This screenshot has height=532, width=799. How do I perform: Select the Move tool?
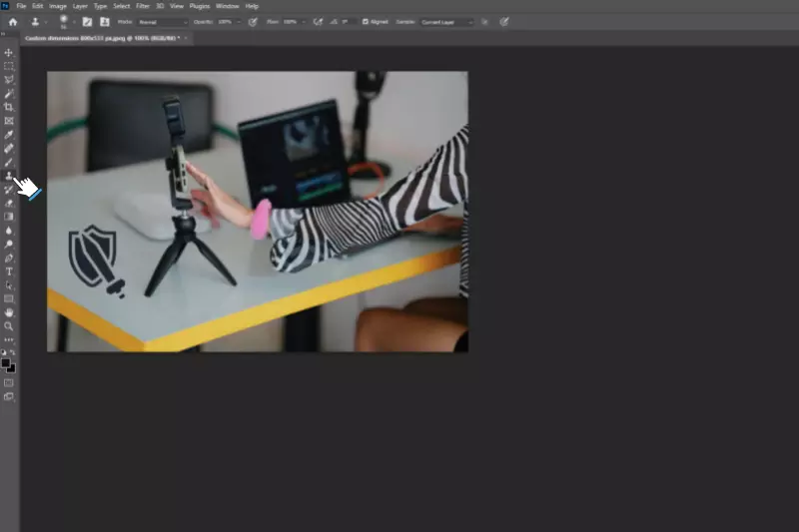click(x=9, y=53)
